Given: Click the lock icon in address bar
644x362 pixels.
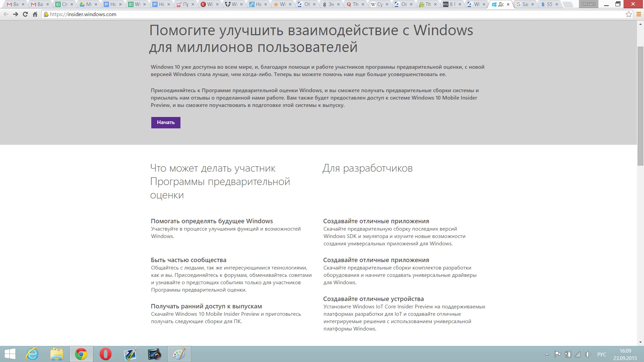Looking at the screenshot, I should click(46, 14).
